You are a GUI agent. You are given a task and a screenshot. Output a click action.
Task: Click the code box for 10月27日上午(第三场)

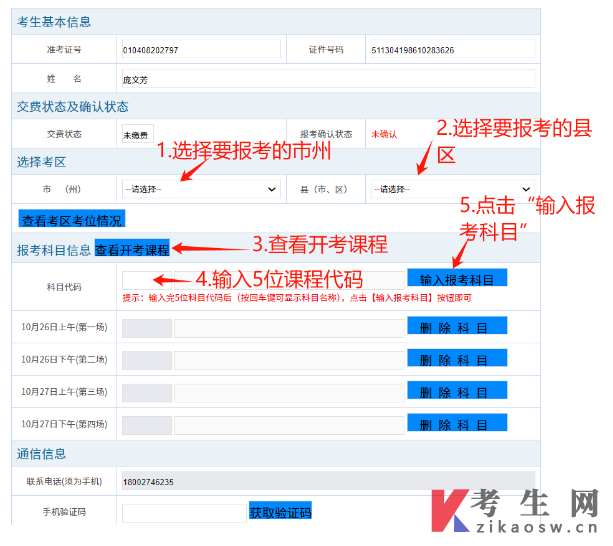(x=147, y=393)
